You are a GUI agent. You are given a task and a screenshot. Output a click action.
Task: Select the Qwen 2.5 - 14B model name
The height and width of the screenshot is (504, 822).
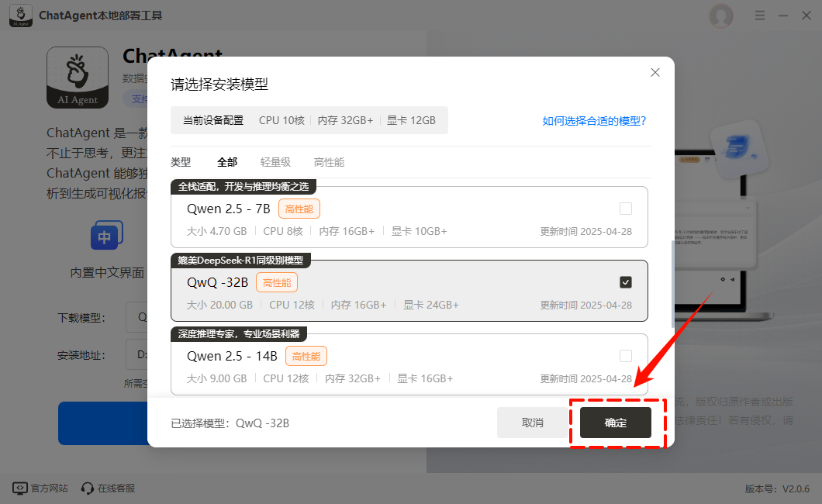coord(232,356)
